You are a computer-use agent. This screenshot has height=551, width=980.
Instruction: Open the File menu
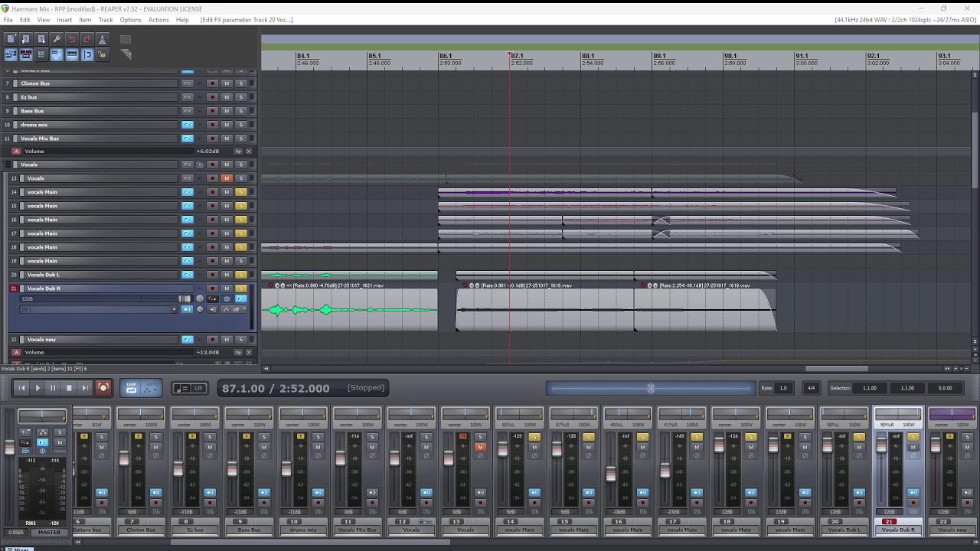point(8,20)
